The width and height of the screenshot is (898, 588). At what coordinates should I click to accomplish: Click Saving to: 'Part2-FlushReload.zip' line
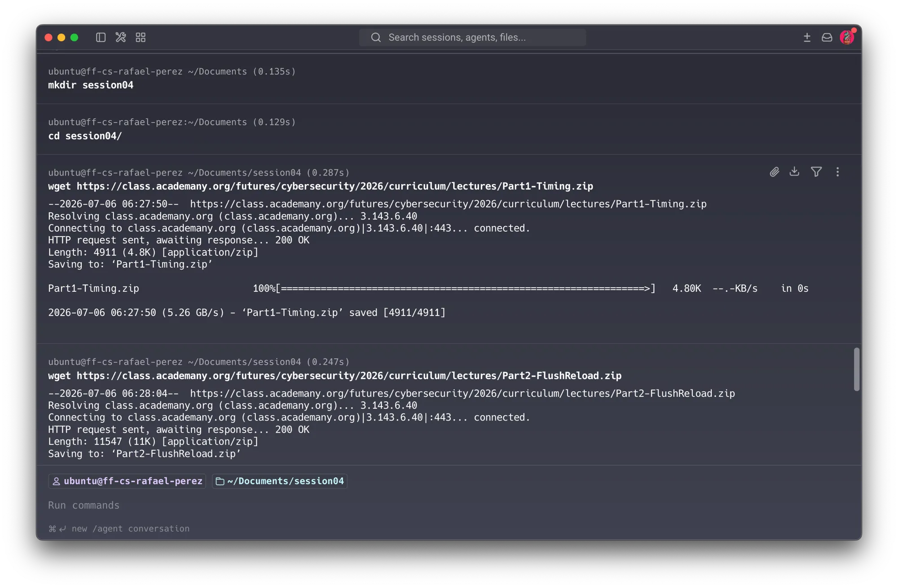[x=145, y=454]
